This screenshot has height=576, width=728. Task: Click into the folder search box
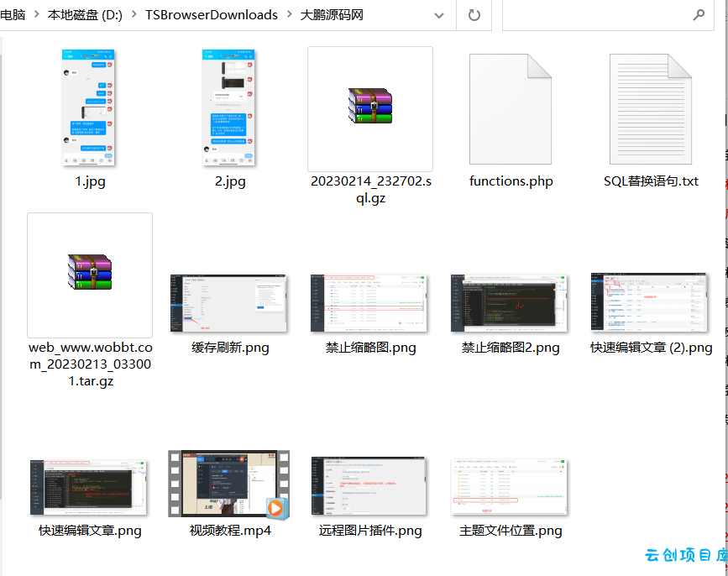click(608, 15)
